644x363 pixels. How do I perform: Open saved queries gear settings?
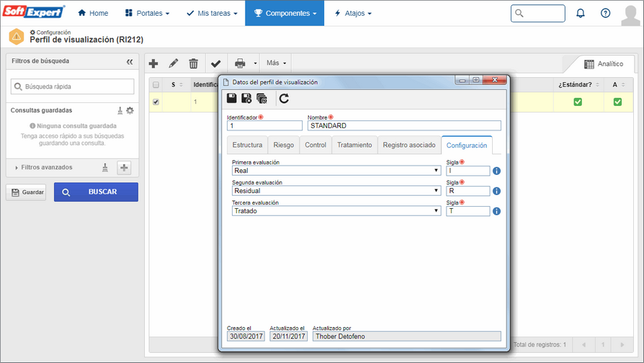click(x=130, y=110)
